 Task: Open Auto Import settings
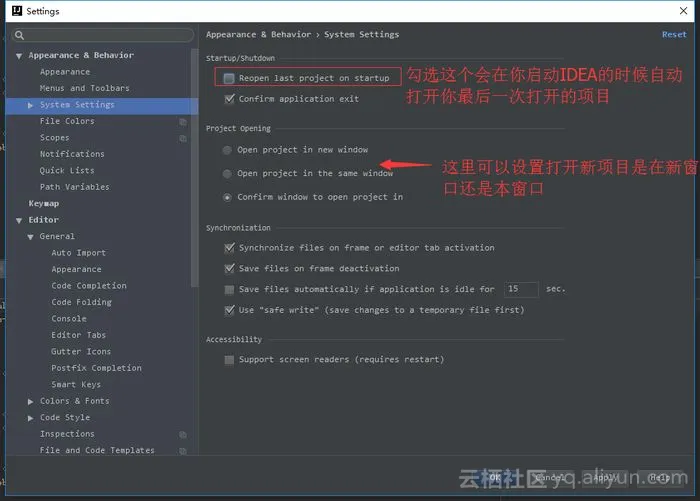click(79, 253)
